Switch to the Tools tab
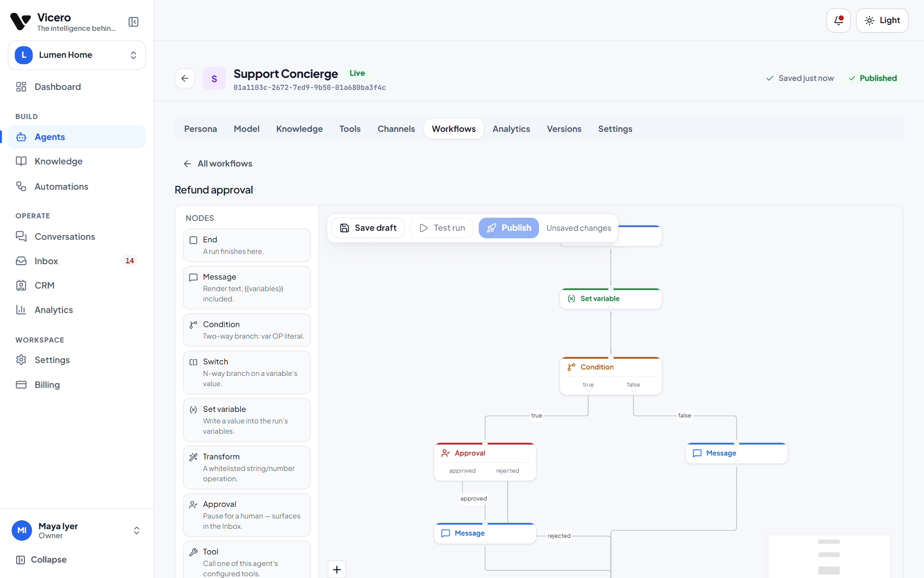 350,129
